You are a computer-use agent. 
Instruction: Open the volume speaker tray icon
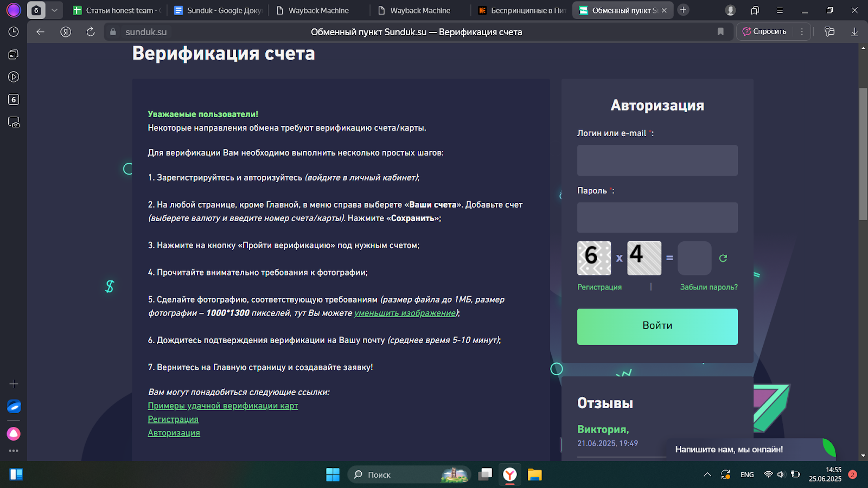pyautogui.click(x=781, y=475)
